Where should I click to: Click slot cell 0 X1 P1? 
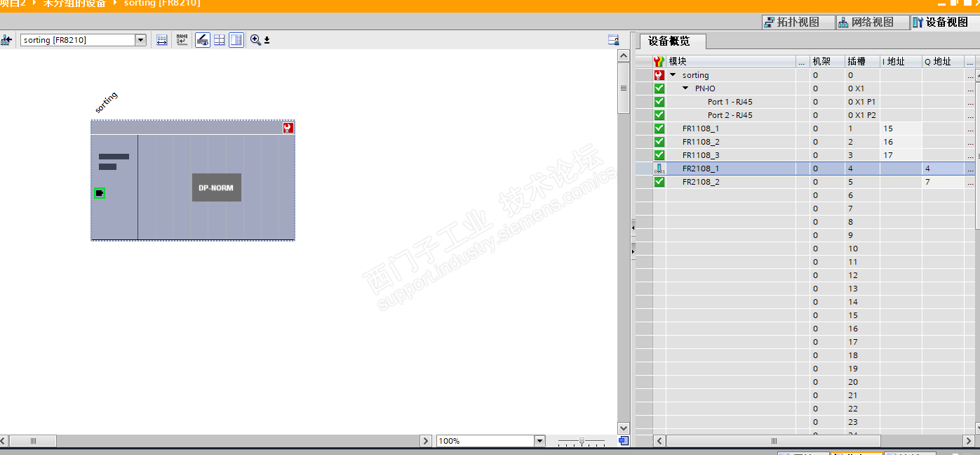(x=863, y=102)
